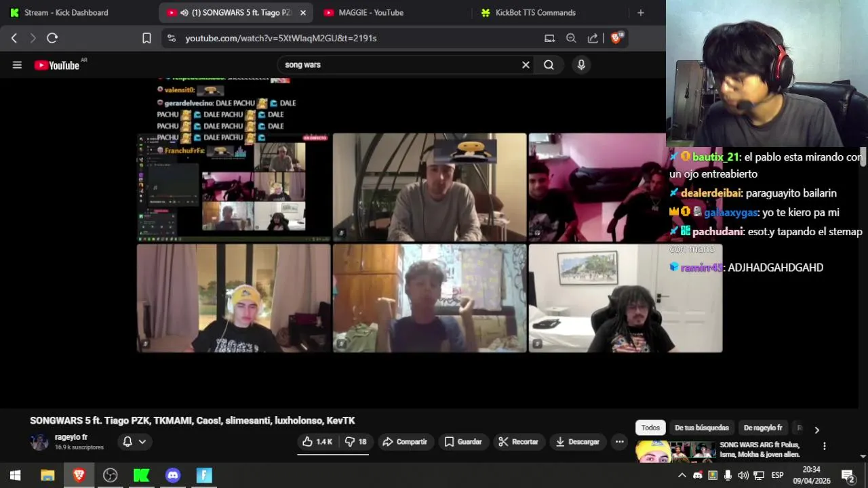Switch to the MAGGIE - YouTube tab
Viewport: 868px width, 488px height.
(x=371, y=12)
